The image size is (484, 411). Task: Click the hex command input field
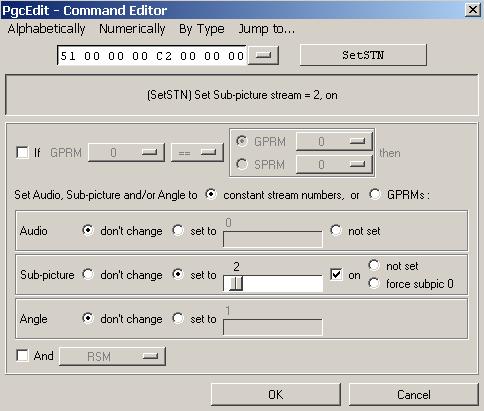[152, 56]
